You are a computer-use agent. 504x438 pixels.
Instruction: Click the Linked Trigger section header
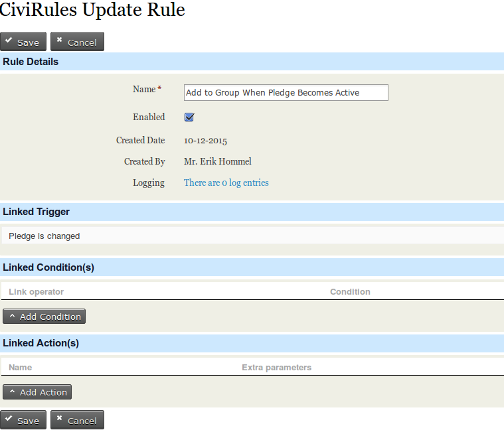click(x=37, y=212)
